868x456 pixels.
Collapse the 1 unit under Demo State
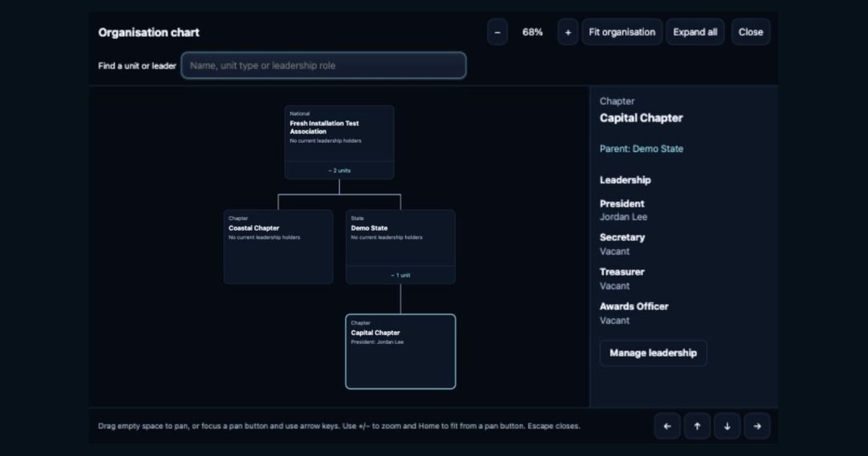tap(401, 275)
